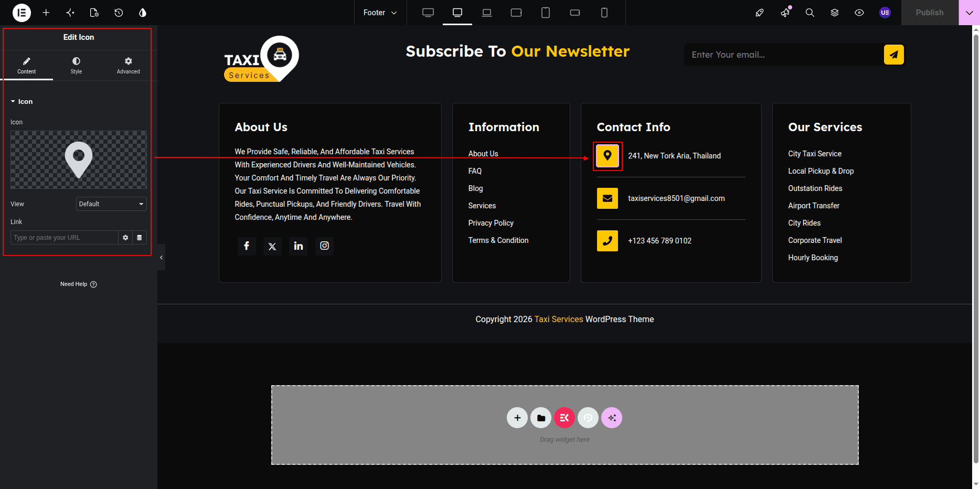
Task: Click the Instagram social icon
Action: coord(325,246)
